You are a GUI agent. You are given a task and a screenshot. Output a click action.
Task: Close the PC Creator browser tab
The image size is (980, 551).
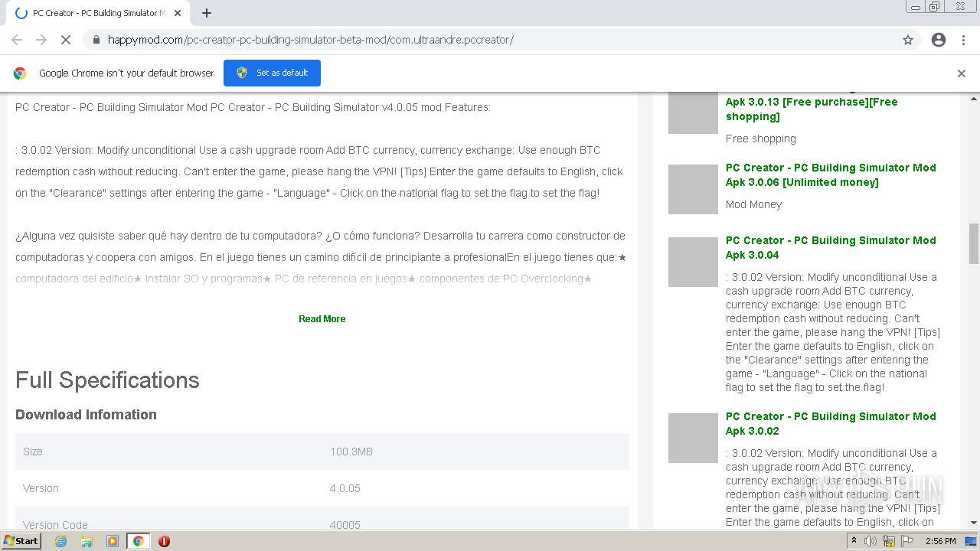[178, 13]
